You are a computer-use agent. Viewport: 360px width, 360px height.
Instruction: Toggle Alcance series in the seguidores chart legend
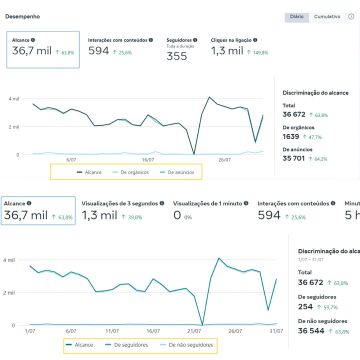[80, 345]
